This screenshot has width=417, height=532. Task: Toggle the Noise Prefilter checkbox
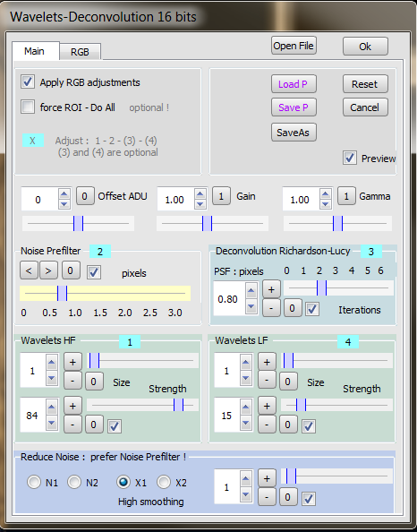(x=94, y=272)
